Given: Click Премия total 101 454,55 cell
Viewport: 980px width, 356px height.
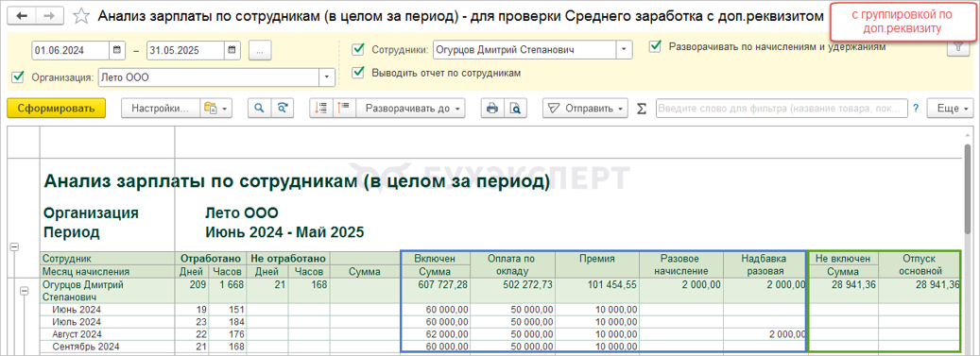Looking at the screenshot, I should tap(597, 291).
